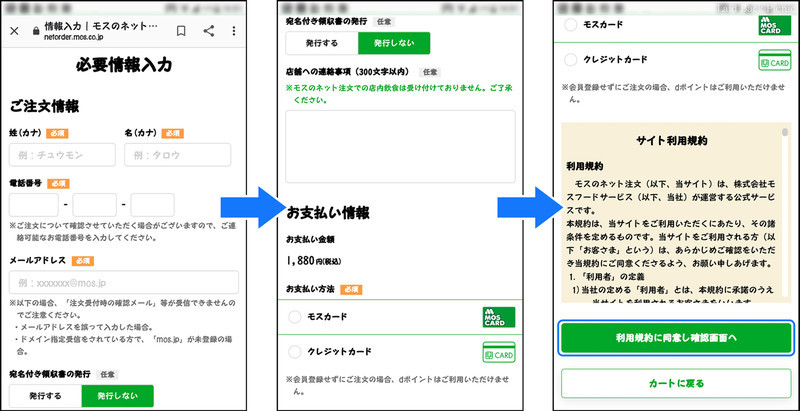Tap the dポイント notice in the middle screen
The image size is (800, 411).
tap(398, 386)
